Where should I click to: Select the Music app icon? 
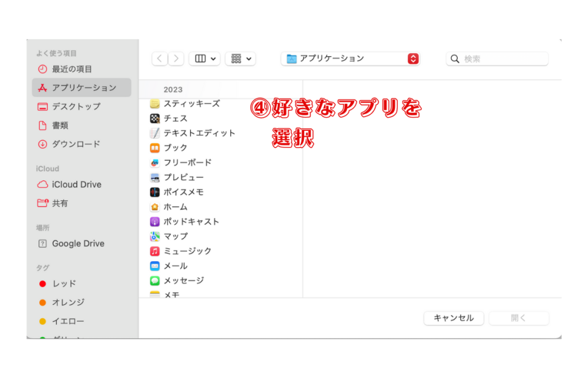[154, 251]
